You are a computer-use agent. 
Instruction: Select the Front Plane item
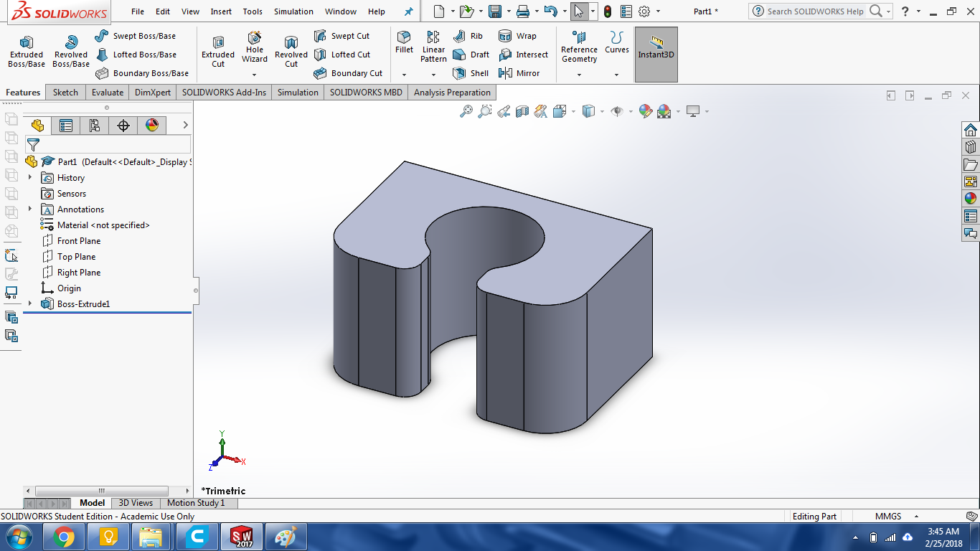tap(71, 241)
